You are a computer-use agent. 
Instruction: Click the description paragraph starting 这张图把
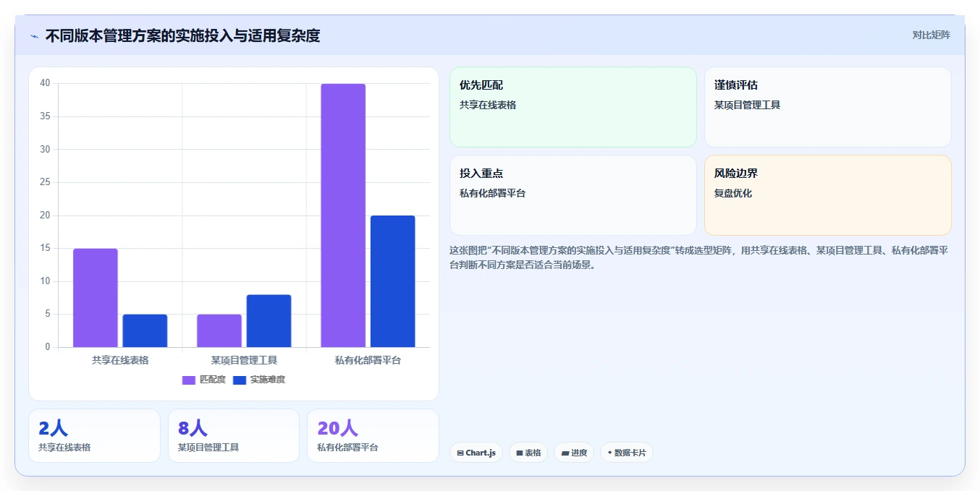tap(699, 257)
